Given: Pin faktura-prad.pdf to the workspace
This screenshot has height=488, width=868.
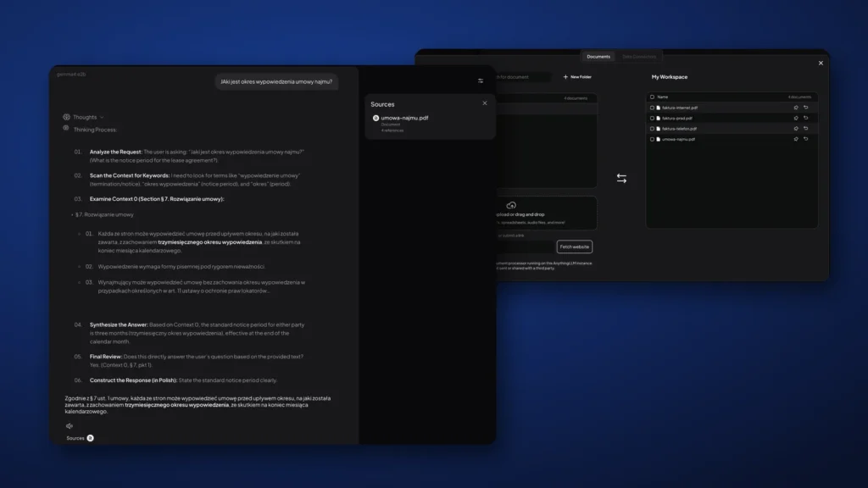Looking at the screenshot, I should 796,118.
